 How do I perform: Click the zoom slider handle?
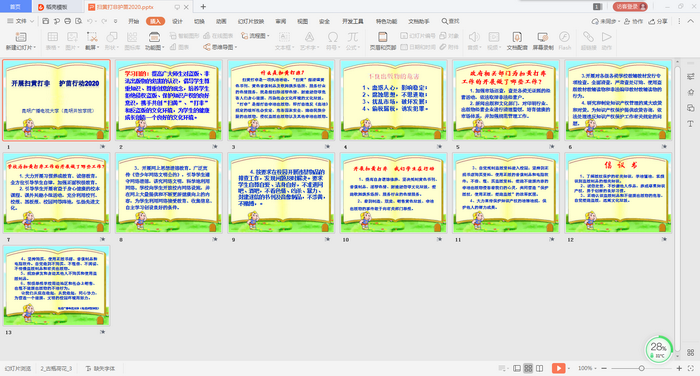[642, 368]
